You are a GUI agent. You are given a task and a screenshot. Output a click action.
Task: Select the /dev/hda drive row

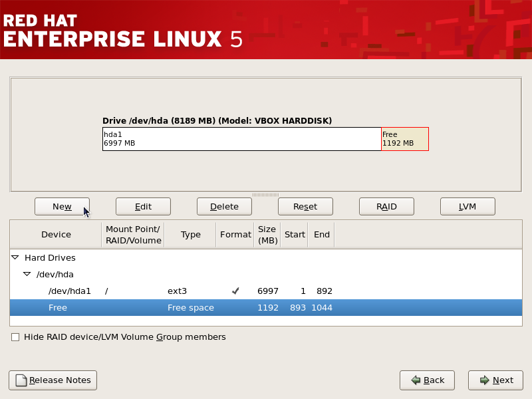(266, 275)
